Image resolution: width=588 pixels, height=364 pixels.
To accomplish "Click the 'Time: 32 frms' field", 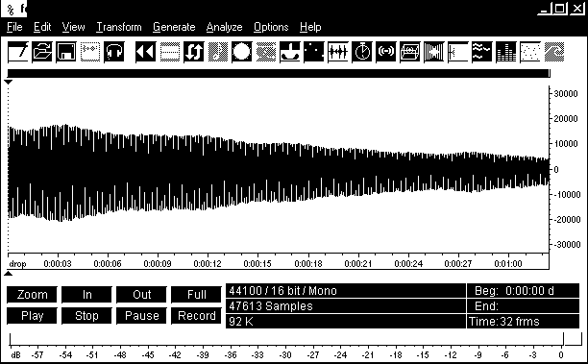I will pyautogui.click(x=523, y=322).
